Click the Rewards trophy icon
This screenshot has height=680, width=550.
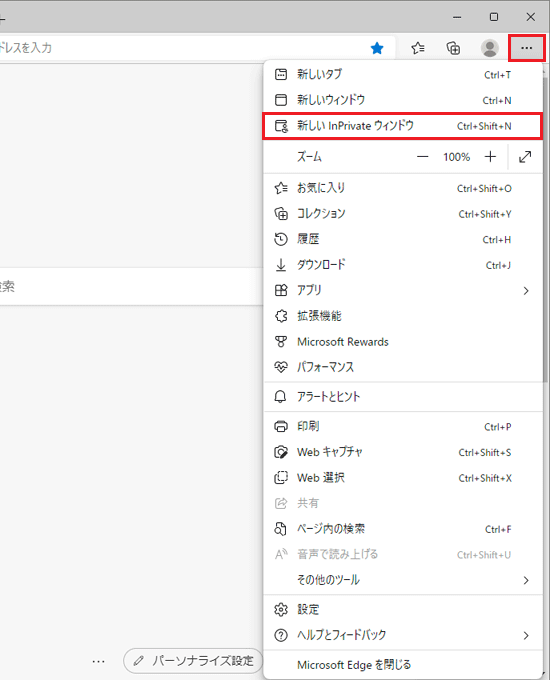point(281,342)
